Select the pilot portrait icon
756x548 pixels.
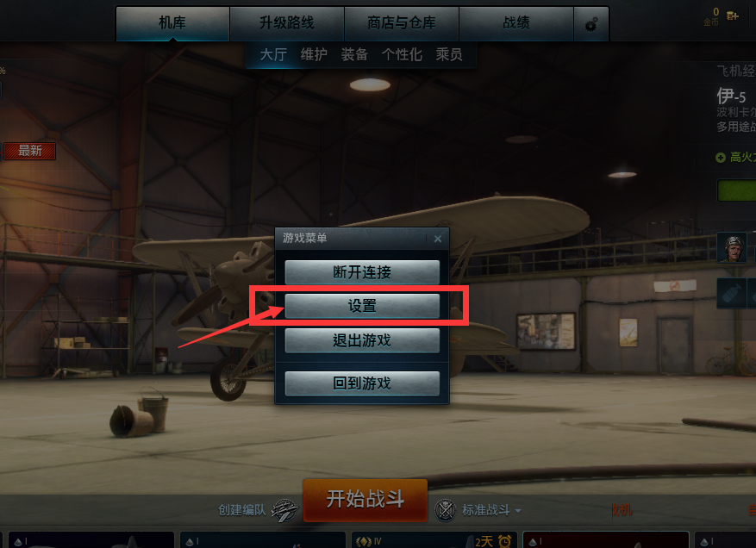(732, 248)
